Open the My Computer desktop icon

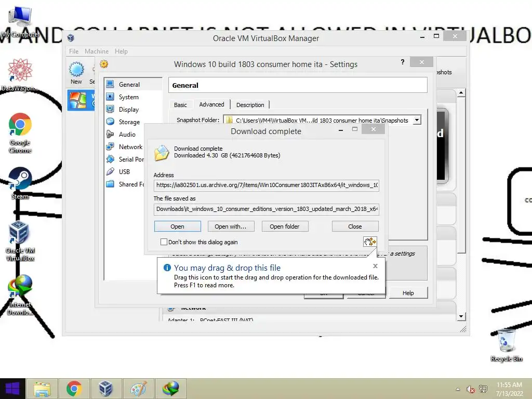[x=20, y=21]
